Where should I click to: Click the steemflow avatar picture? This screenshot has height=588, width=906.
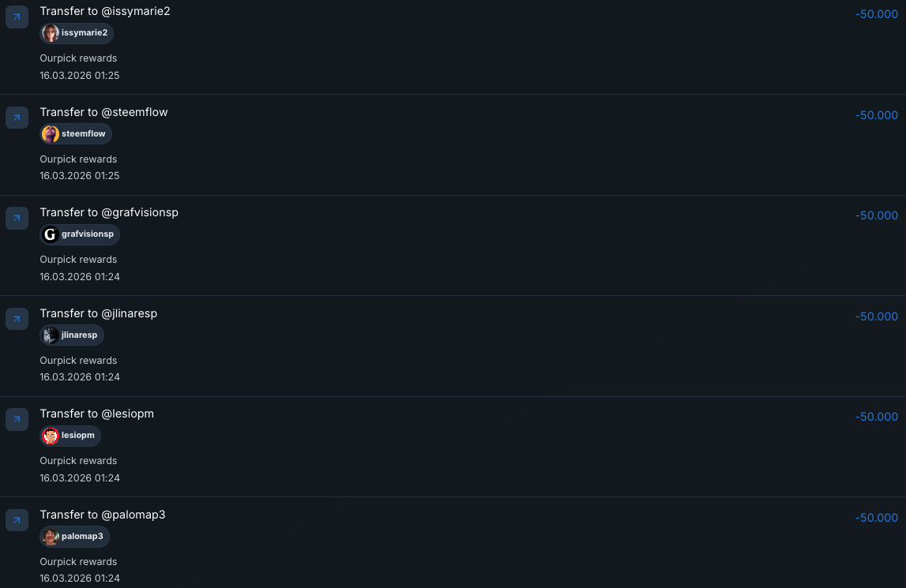[x=51, y=134]
